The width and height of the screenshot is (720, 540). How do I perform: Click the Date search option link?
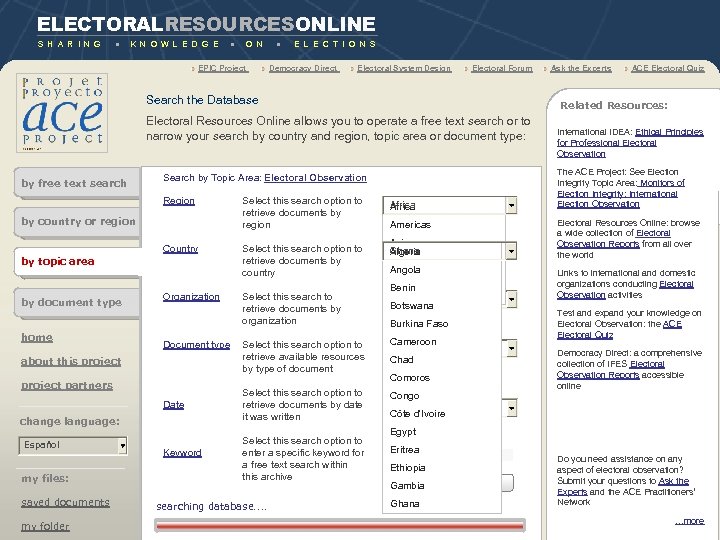[x=174, y=405]
